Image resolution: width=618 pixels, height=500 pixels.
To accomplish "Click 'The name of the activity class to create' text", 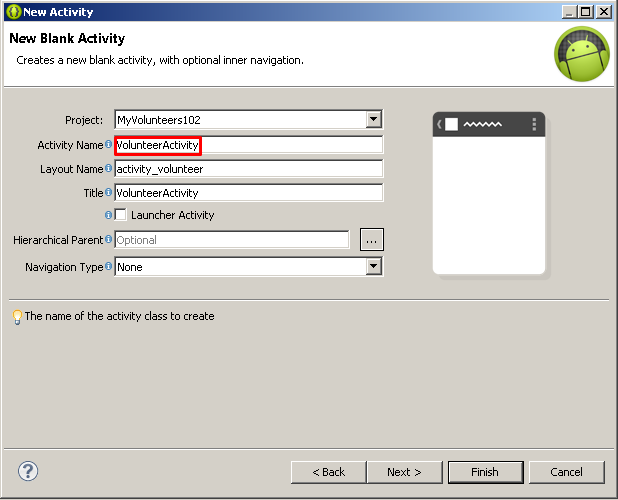I will pyautogui.click(x=119, y=316).
